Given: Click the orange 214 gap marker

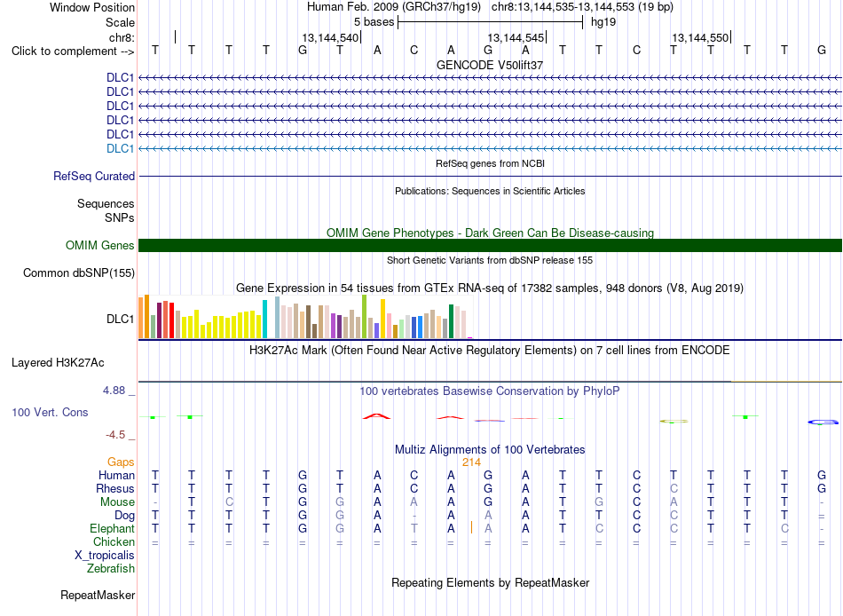Looking at the screenshot, I should click(471, 462).
